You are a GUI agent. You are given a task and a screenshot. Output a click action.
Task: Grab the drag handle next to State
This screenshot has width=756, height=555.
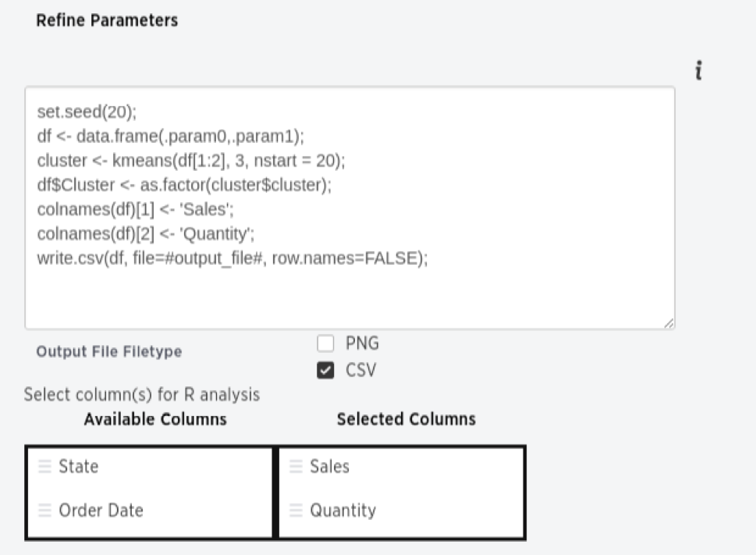(44, 466)
